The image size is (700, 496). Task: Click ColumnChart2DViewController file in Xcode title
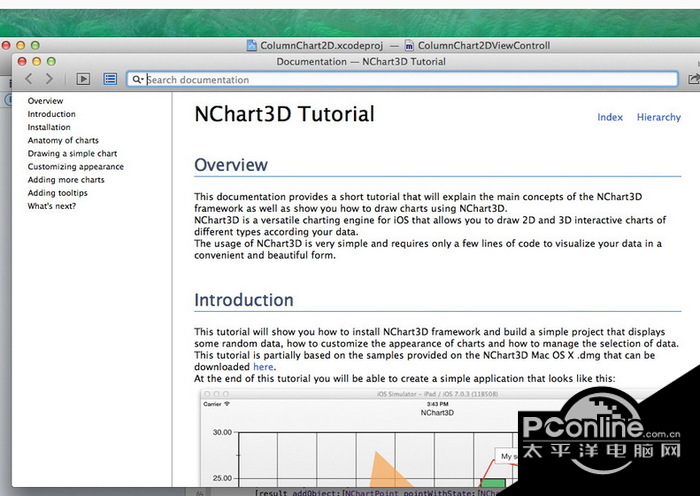point(478,45)
